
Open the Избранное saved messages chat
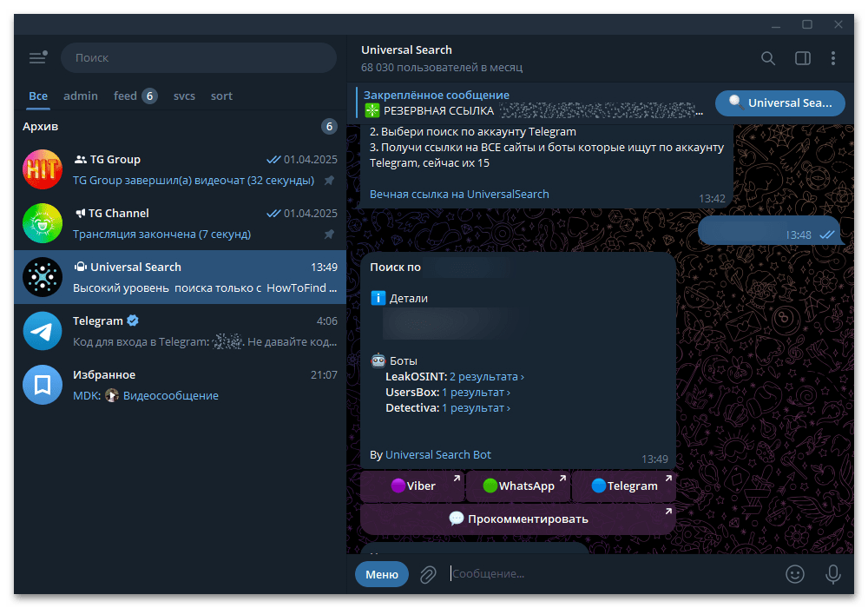[x=180, y=385]
